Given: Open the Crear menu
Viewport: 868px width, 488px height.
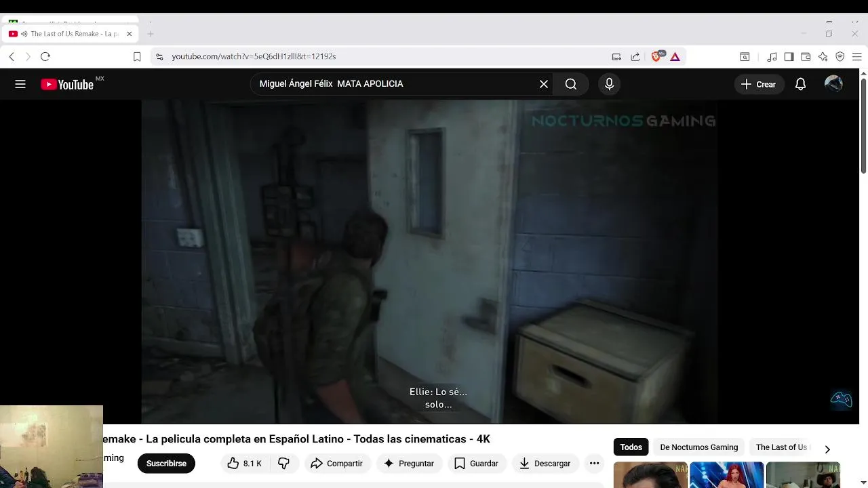Looking at the screenshot, I should pyautogui.click(x=759, y=84).
